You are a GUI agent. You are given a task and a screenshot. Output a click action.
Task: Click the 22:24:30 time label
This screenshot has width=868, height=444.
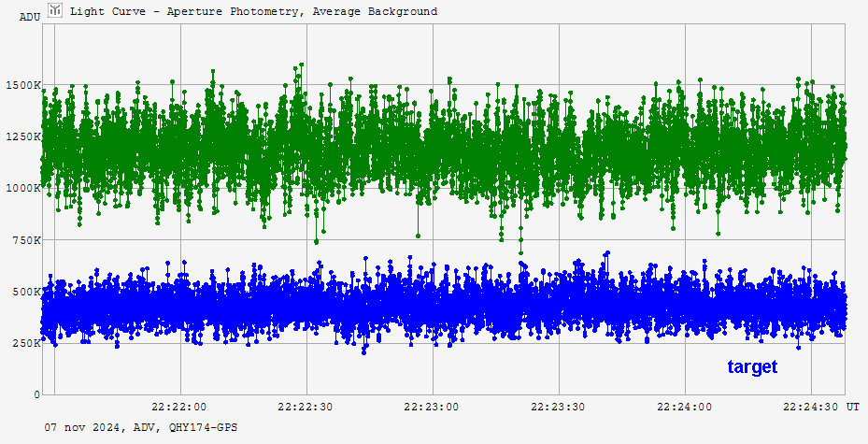(810, 407)
